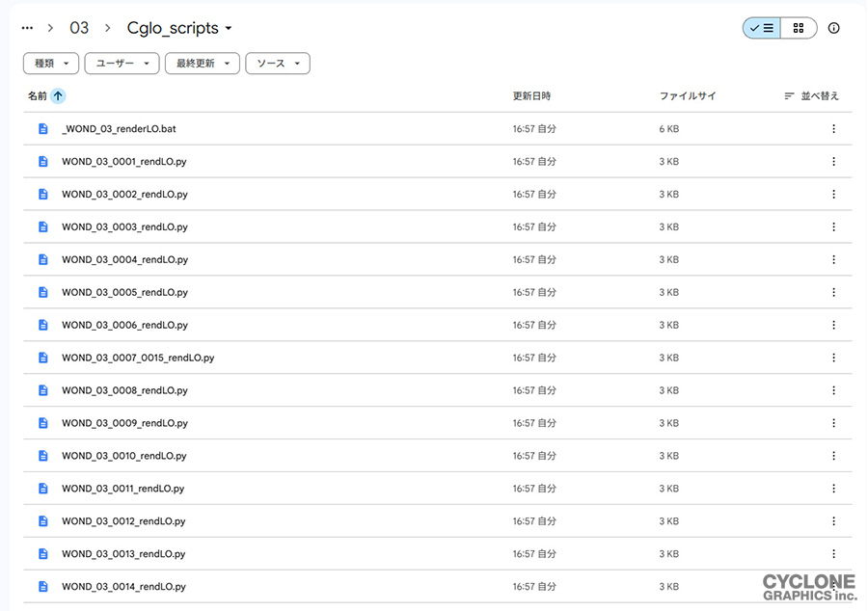Go to parent folder 03 in breadcrumb
The height and width of the screenshot is (611, 868).
point(79,28)
